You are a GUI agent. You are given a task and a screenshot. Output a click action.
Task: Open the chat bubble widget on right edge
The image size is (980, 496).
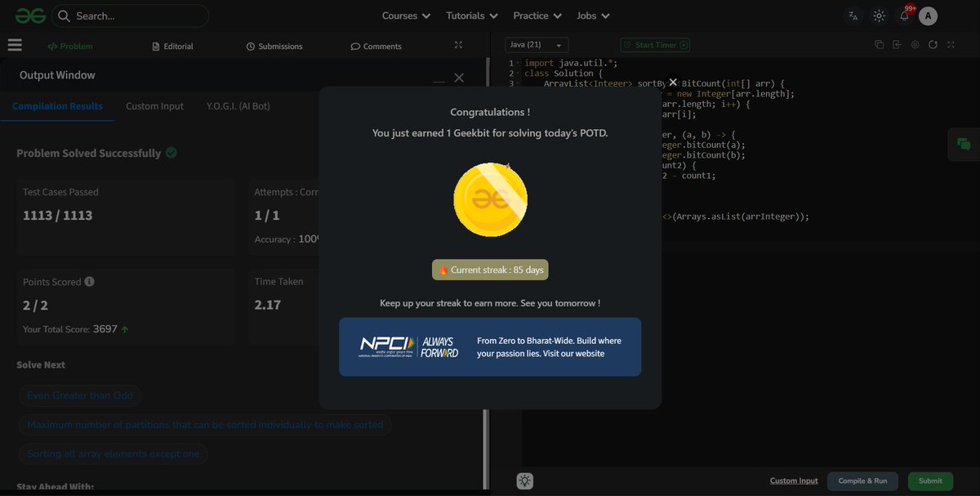[x=964, y=145]
